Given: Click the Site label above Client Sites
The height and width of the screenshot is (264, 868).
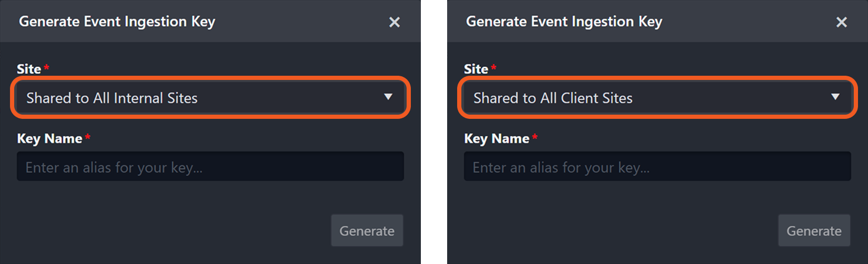Looking at the screenshot, I should click(x=476, y=69).
